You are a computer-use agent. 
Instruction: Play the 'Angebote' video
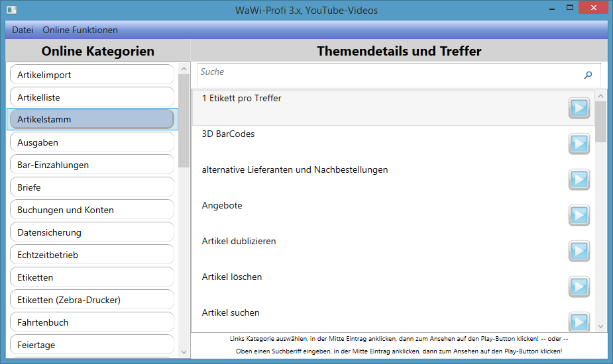(579, 215)
